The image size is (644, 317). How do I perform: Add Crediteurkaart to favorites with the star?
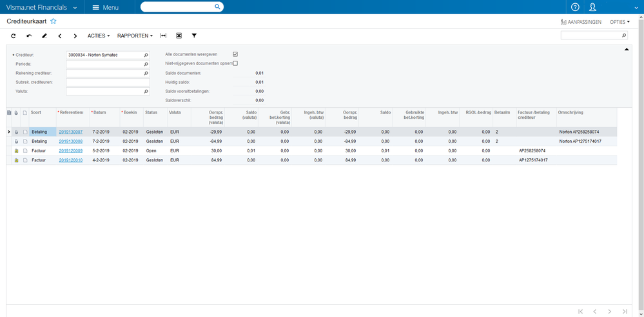[54, 21]
